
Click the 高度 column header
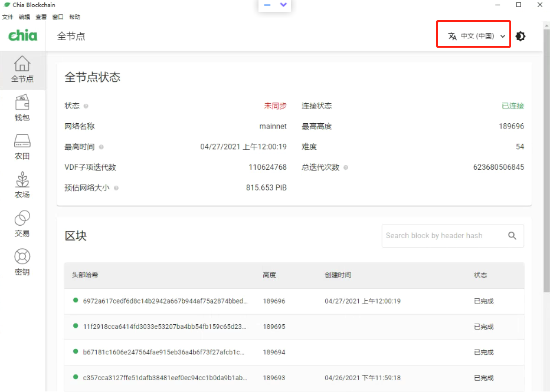[x=269, y=275]
